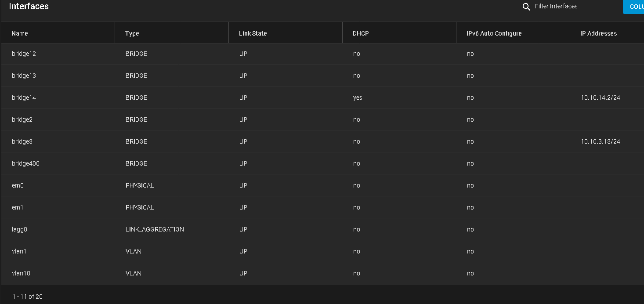The image size is (644, 304).
Task: Open the lagg0 link aggregation row
Action: [322, 229]
